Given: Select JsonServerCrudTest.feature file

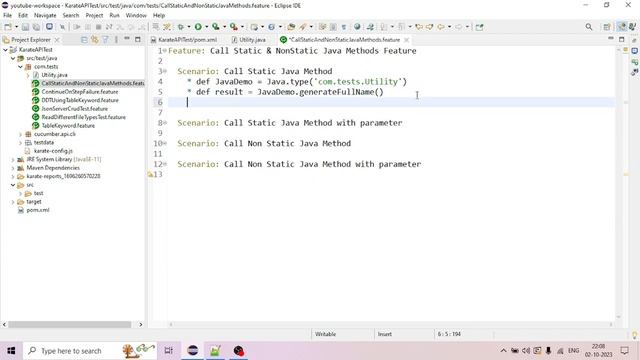Looking at the screenshot, I should point(75,109).
